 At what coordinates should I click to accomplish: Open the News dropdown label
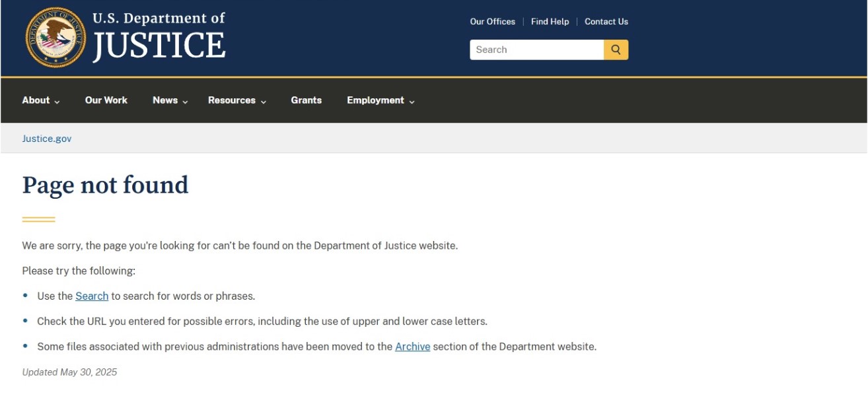click(164, 100)
